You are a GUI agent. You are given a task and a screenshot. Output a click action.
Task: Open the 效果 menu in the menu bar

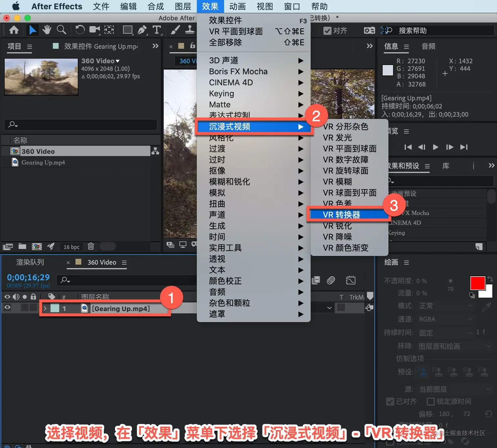pos(210,6)
